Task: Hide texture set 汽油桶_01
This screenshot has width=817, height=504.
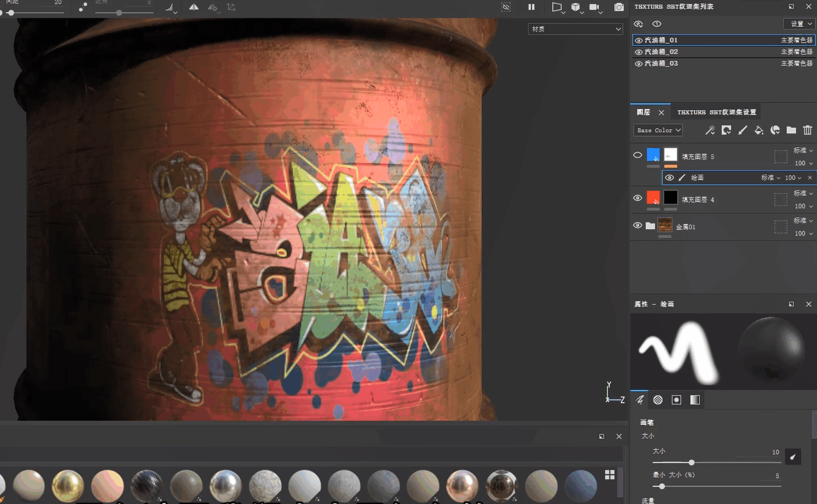Action: (639, 40)
